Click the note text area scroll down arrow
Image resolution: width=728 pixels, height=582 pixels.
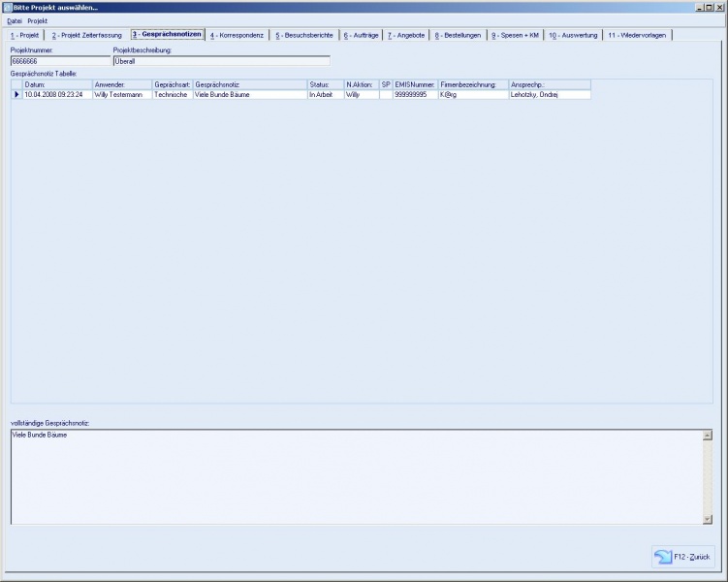coord(707,519)
